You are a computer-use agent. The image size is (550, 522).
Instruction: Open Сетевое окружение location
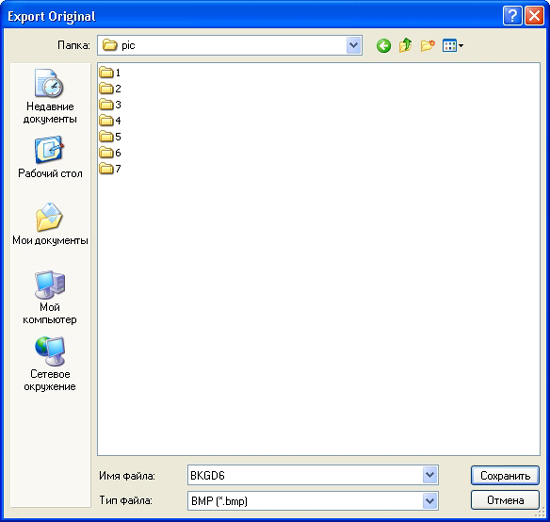(50, 364)
